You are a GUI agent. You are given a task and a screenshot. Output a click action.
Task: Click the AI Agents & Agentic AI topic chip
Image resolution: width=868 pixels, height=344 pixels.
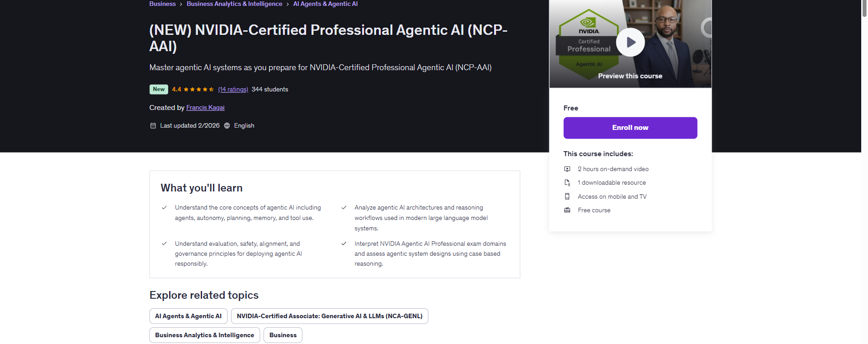[x=188, y=316]
